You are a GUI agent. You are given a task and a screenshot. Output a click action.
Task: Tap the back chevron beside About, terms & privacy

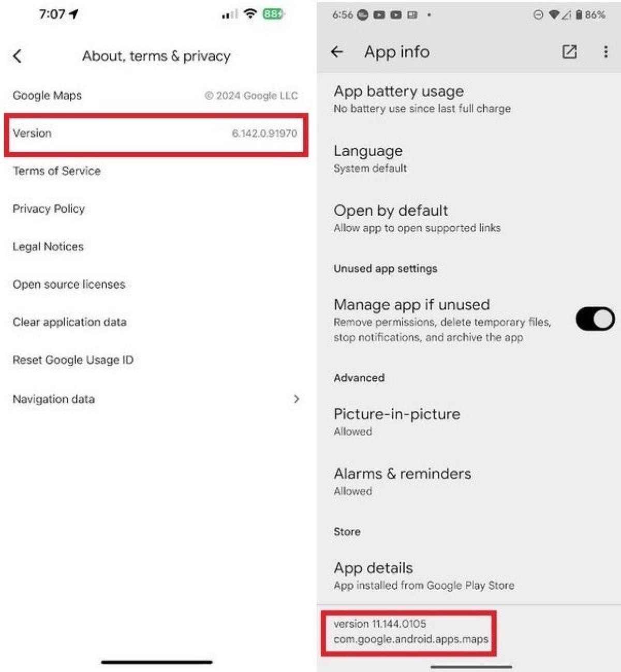coord(18,56)
